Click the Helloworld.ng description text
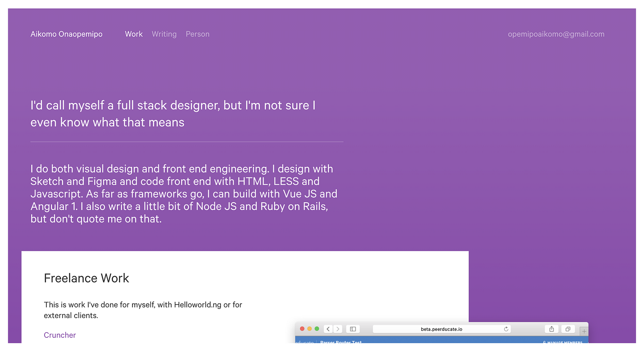 [x=143, y=310]
